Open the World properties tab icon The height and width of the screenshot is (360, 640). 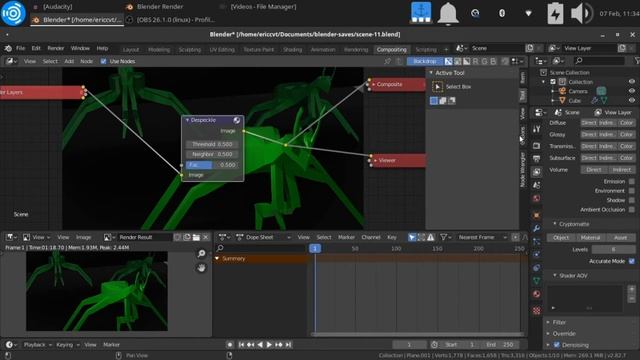click(537, 198)
